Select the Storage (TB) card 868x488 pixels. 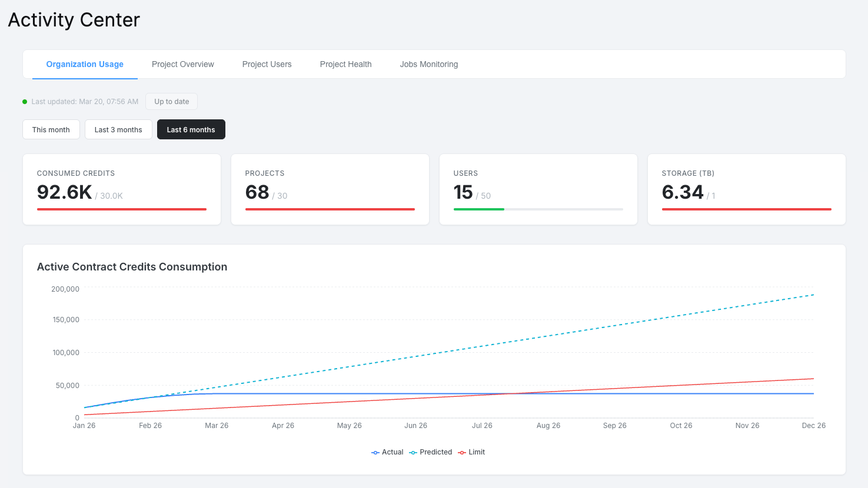pyautogui.click(x=746, y=189)
